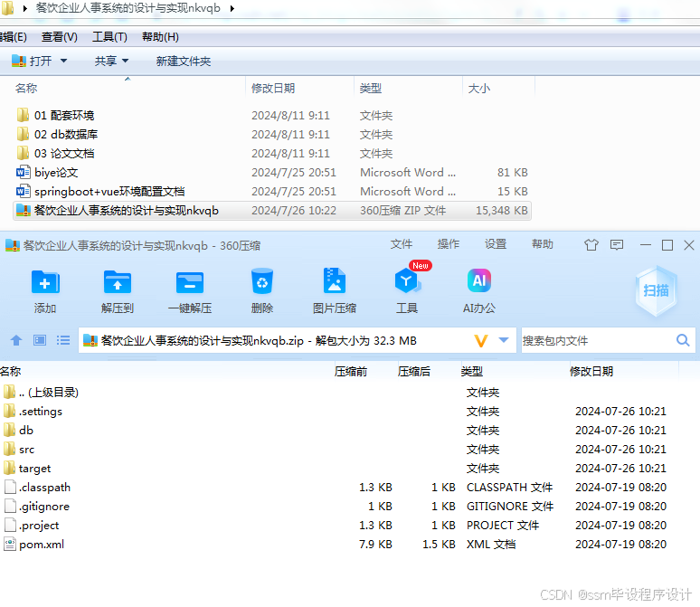Image resolution: width=700 pixels, height=607 pixels.
Task: Expand the breadcrumb arrow after 餐饮企业人事系统的设计与实现nkvqb
Action: (232, 8)
